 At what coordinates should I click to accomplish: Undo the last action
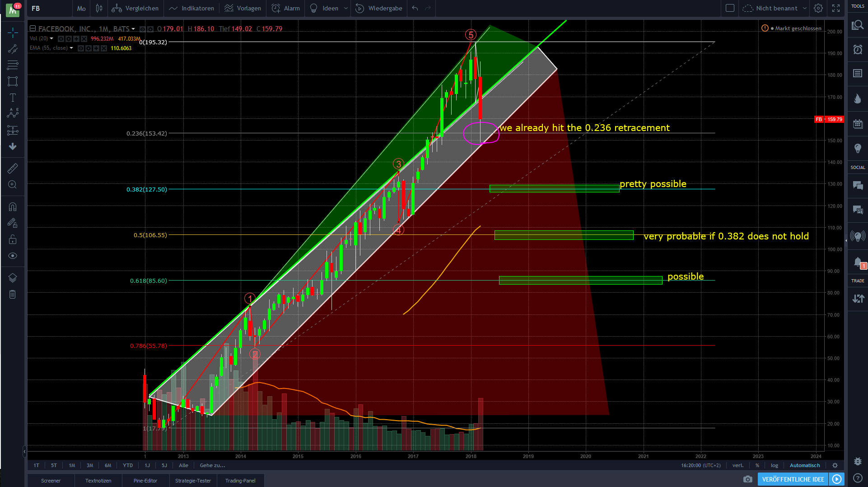(415, 8)
